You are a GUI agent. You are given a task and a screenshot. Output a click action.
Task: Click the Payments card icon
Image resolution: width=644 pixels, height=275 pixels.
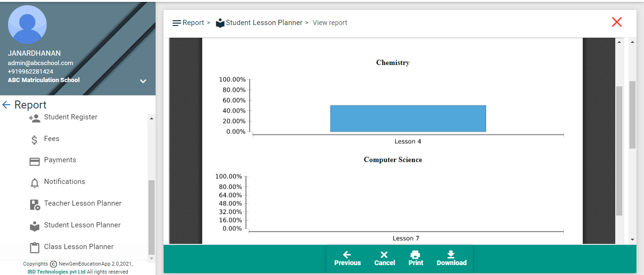click(34, 162)
